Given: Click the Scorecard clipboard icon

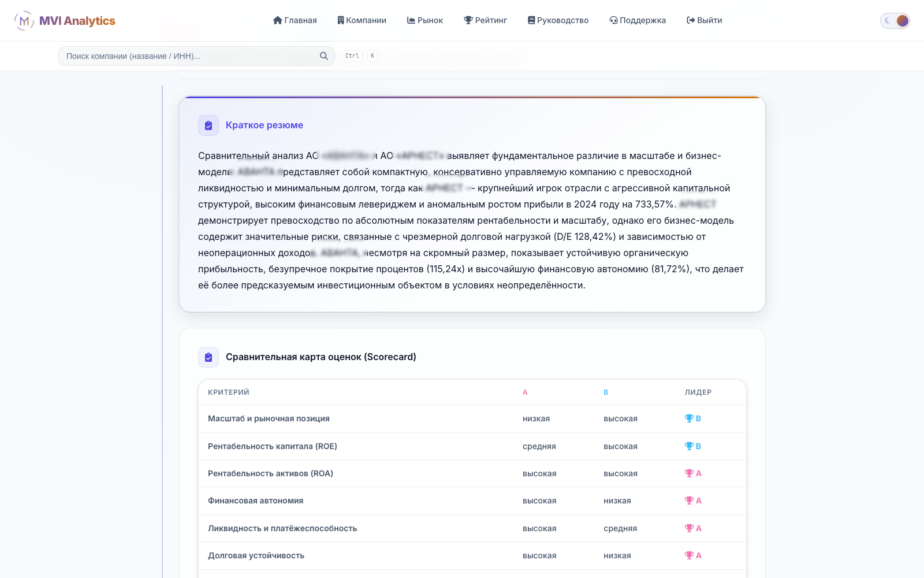Looking at the screenshot, I should click(208, 357).
